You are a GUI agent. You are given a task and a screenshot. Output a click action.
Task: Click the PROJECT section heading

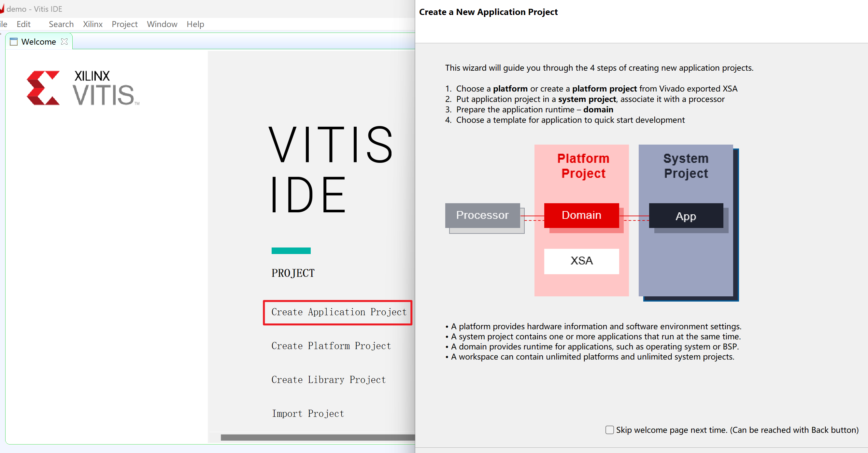(293, 273)
